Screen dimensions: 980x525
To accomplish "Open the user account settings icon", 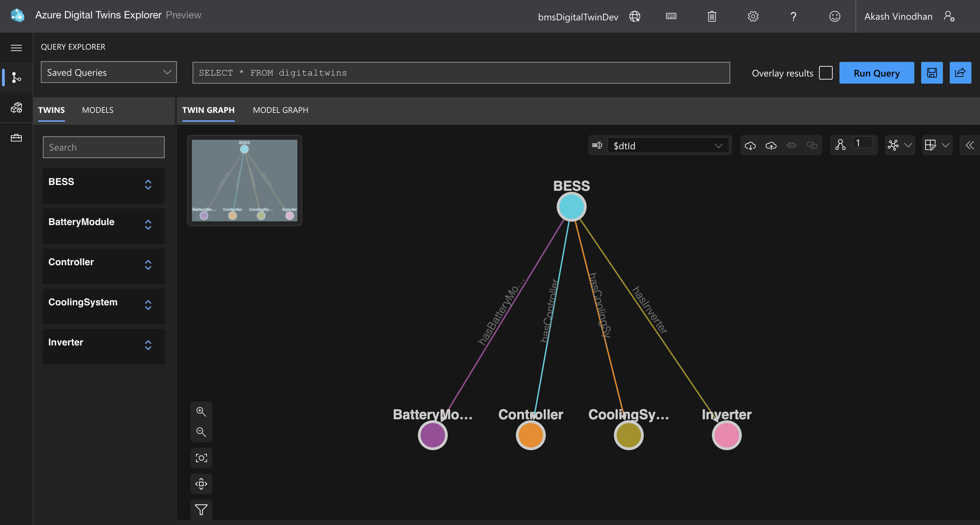I will (949, 16).
